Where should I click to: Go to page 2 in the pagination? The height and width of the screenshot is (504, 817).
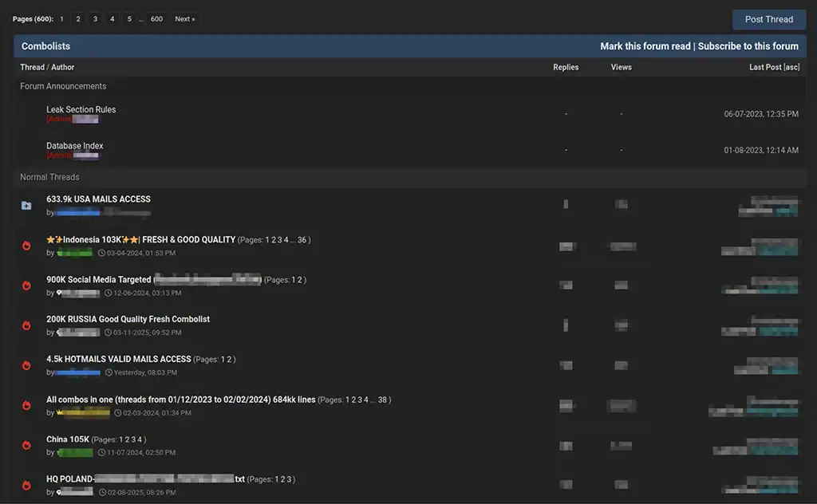tap(78, 19)
